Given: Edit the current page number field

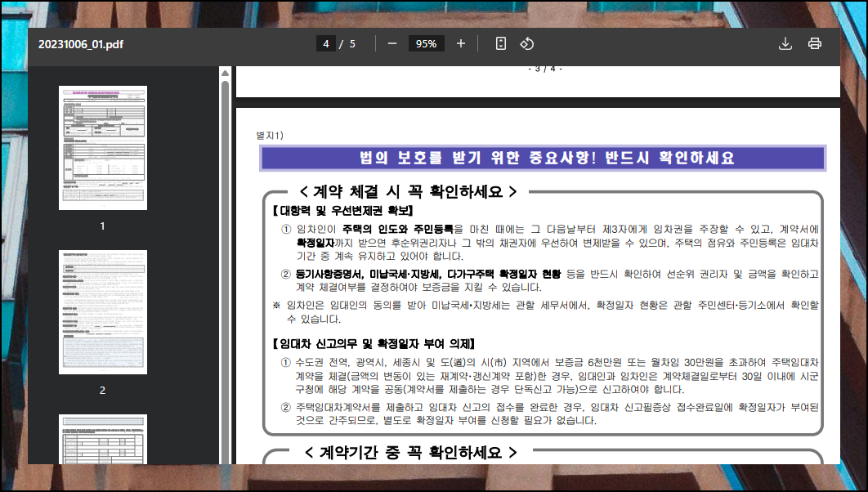Looking at the screenshot, I should 326,43.
